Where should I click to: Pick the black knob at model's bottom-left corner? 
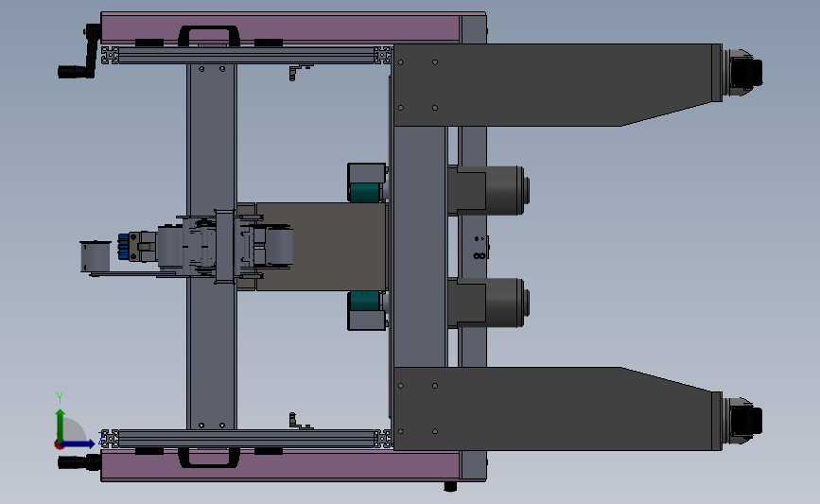coord(79,462)
